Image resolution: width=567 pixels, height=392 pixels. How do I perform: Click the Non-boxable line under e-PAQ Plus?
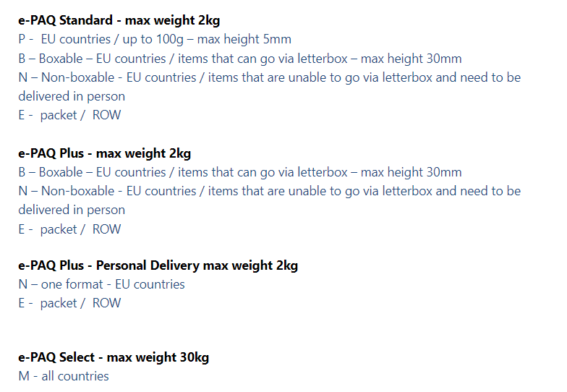(270, 191)
